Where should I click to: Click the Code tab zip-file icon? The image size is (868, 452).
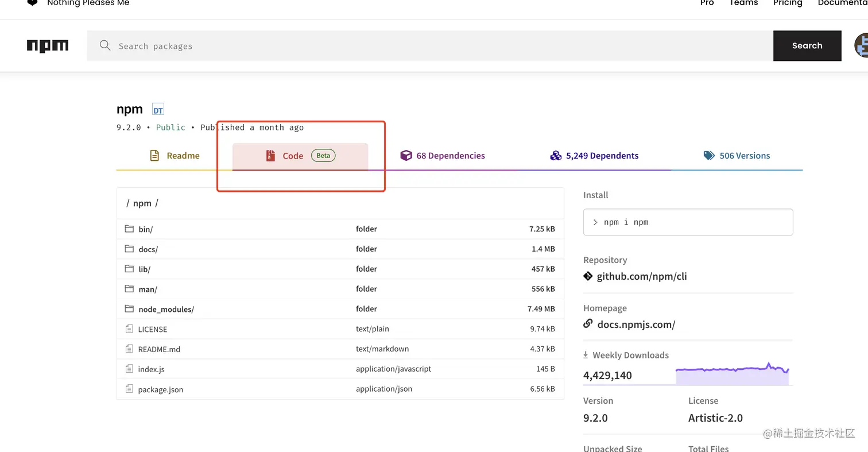pyautogui.click(x=270, y=156)
